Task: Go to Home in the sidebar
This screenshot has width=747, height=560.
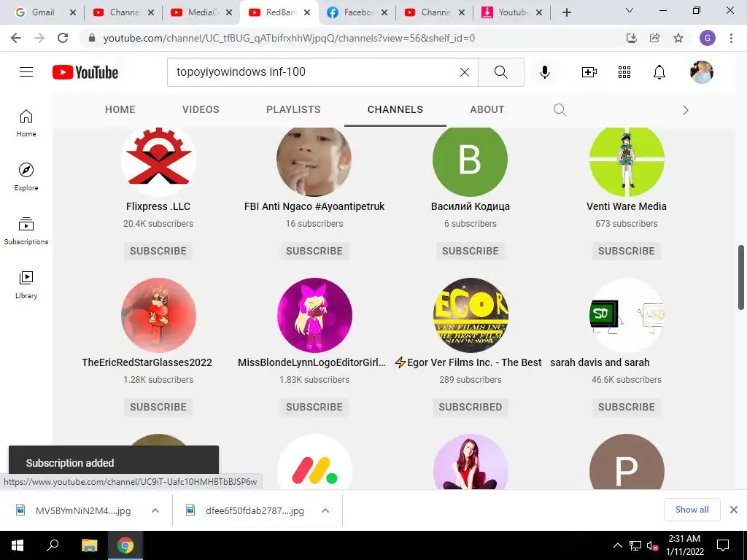Action: coord(26,123)
